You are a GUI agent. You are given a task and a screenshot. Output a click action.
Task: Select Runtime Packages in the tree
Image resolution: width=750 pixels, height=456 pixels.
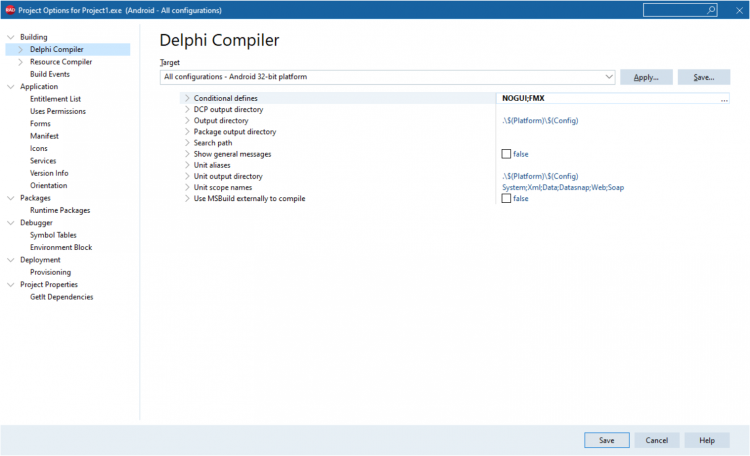click(60, 211)
